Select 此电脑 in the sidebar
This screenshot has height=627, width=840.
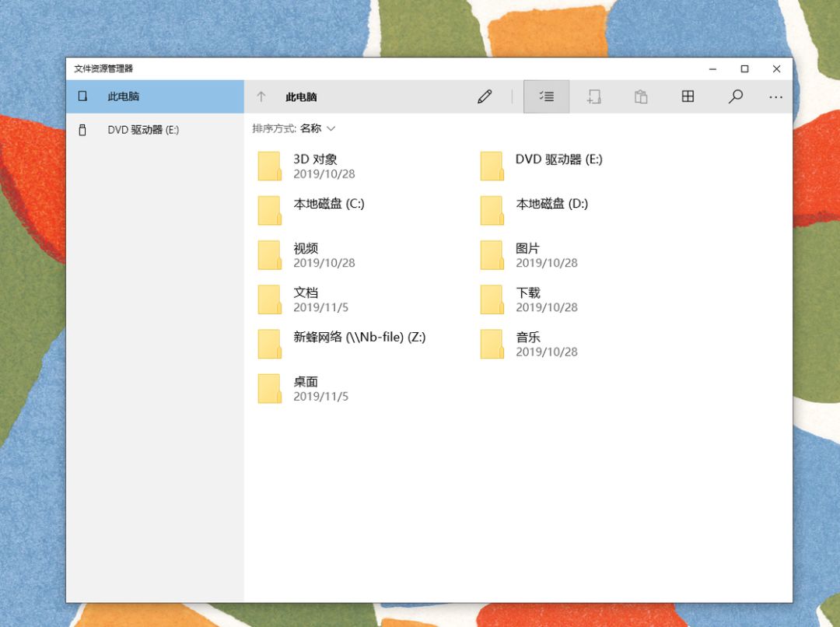tap(155, 96)
